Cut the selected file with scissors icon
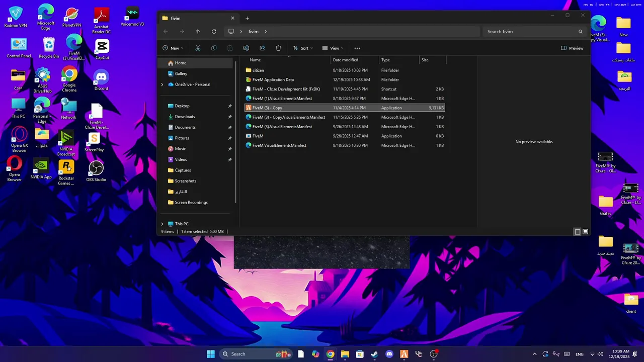 198,48
